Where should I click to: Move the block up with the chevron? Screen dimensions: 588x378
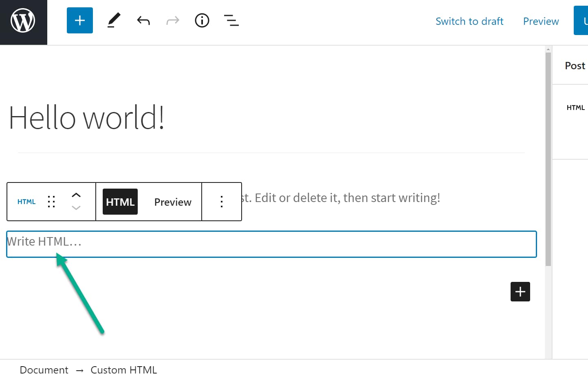click(x=76, y=195)
